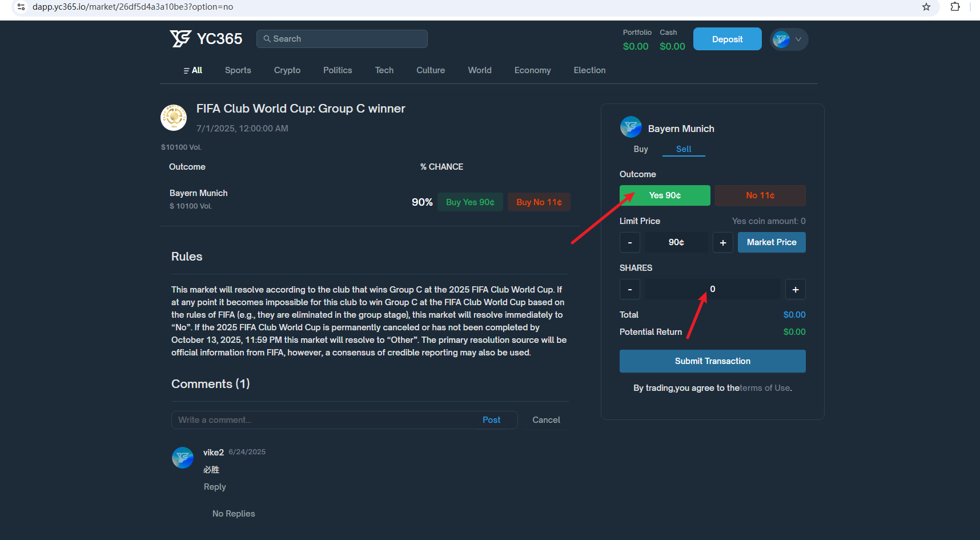Screen dimensions: 980x540
Task: Click the $10100 Vol. market volume text
Action: click(181, 147)
